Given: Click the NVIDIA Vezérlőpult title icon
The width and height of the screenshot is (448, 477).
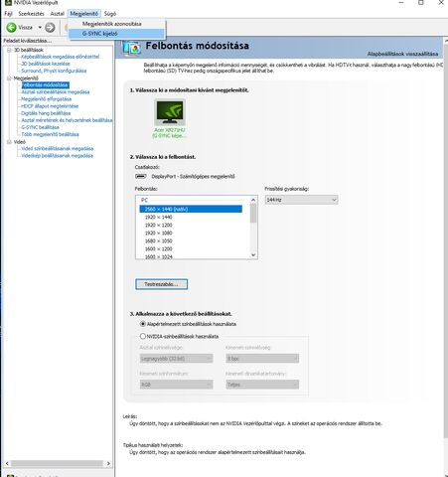Looking at the screenshot, I should pos(8,3).
